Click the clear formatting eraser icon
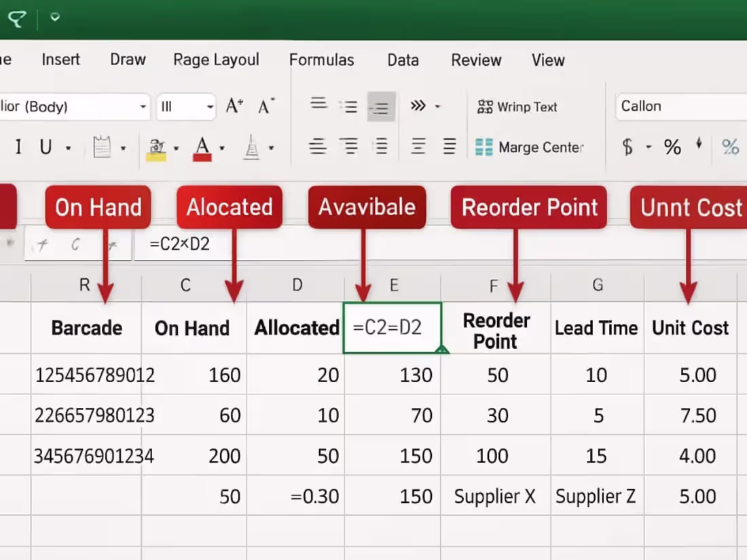This screenshot has width=747, height=560. (x=251, y=147)
